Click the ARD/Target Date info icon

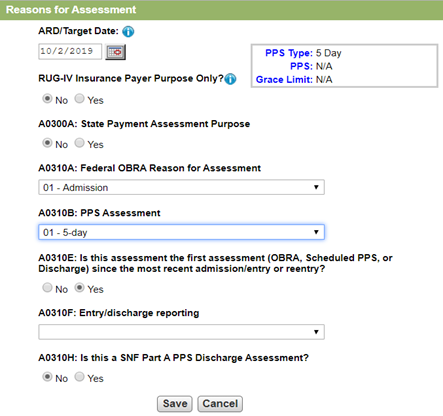128,32
